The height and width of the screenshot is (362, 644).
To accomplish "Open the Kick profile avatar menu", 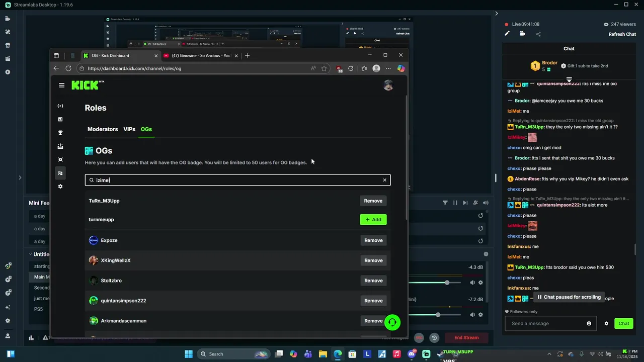I will click(388, 85).
